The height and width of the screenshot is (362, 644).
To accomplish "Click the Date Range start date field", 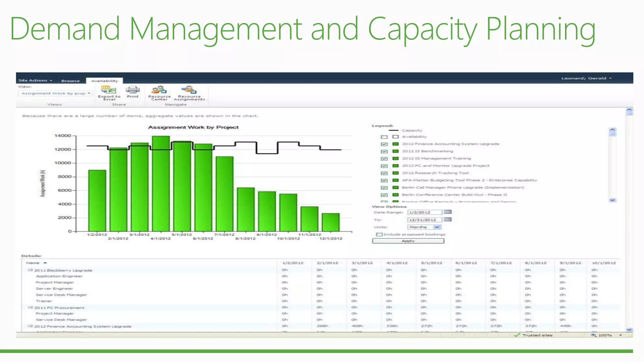I will tap(424, 212).
